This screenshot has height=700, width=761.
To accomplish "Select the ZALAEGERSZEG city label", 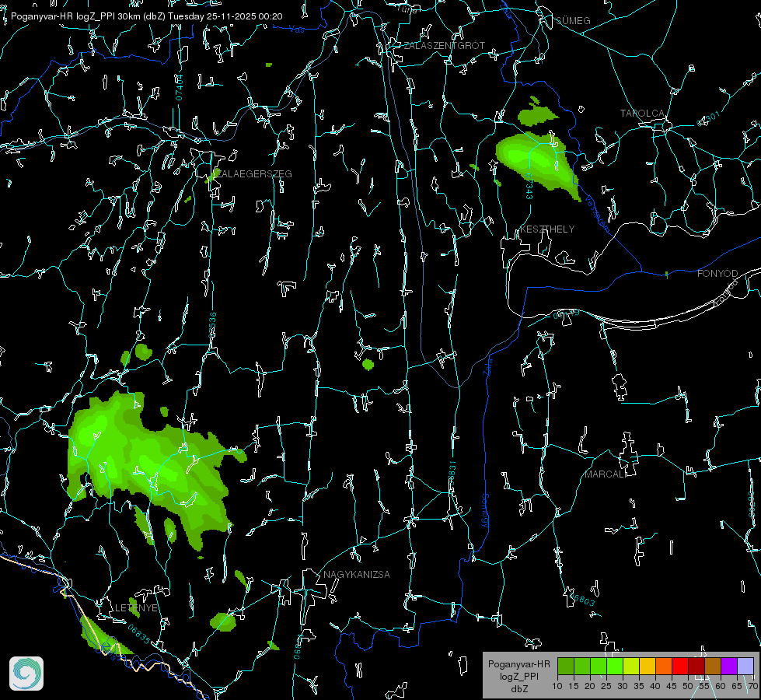I will click(x=253, y=174).
